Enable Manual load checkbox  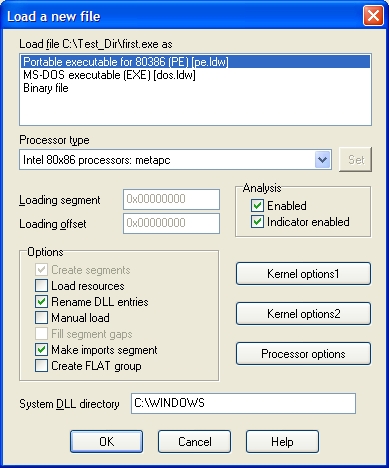pos(41,318)
